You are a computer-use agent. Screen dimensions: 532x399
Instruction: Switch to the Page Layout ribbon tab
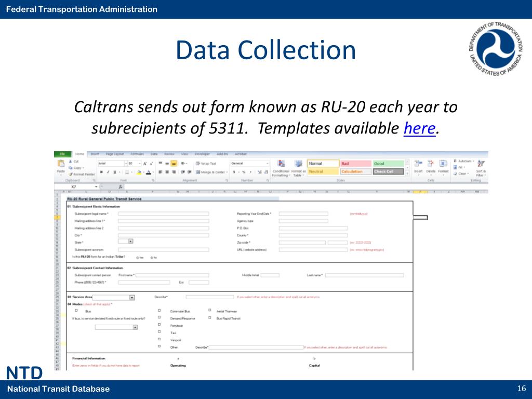point(115,154)
